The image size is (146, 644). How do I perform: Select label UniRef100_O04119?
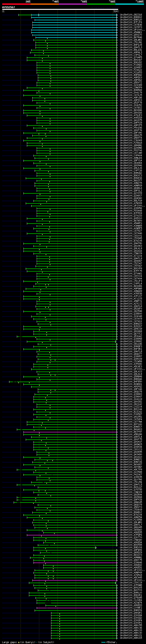pyautogui.click(x=131, y=399)
